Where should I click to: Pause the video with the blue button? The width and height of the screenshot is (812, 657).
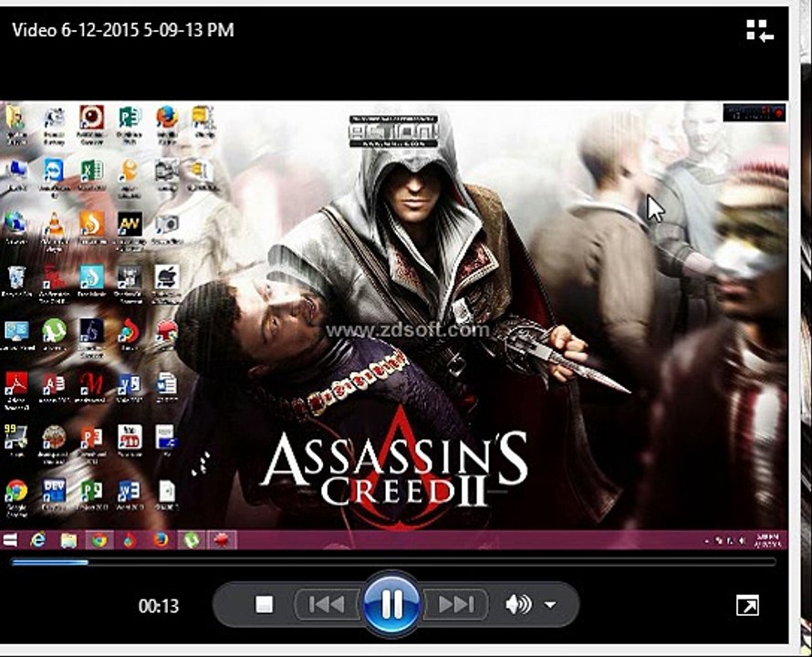point(391,604)
